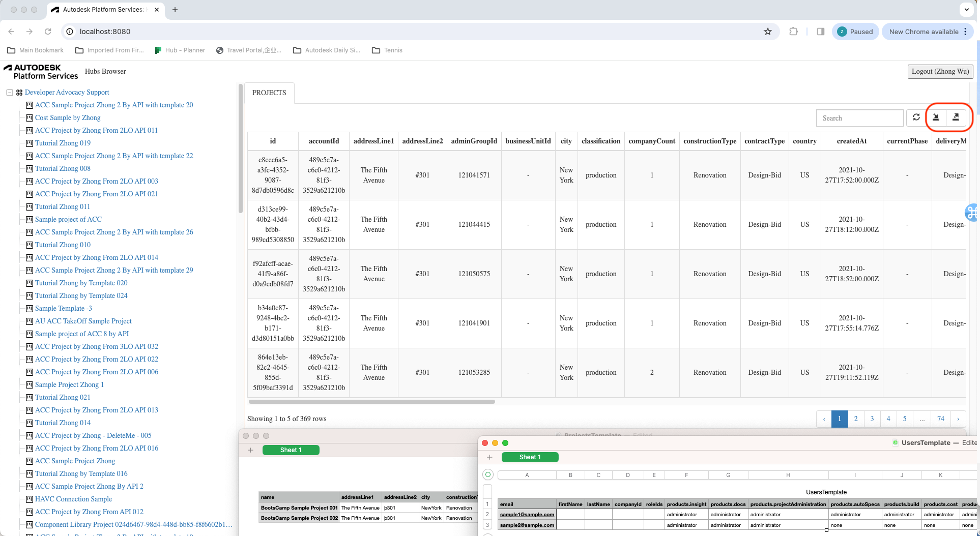Sort by the createdAt column header

click(x=852, y=141)
